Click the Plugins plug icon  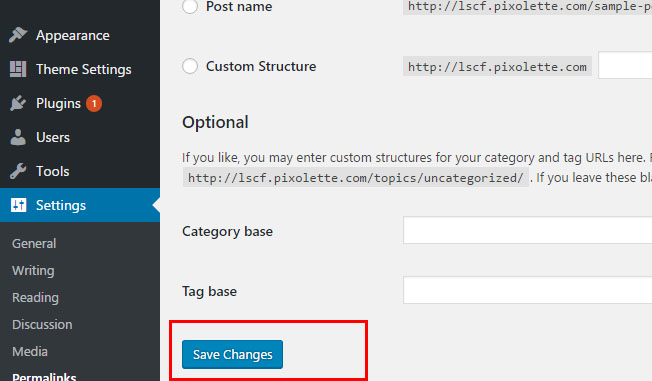point(18,103)
